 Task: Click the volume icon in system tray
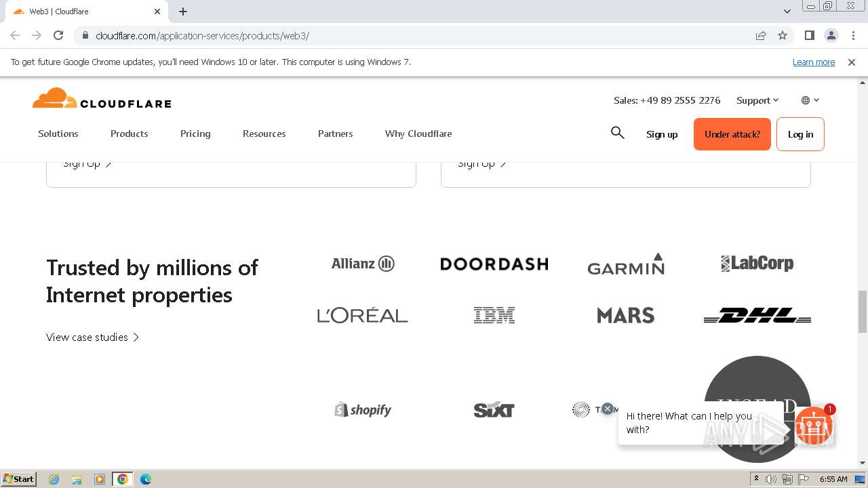point(771,479)
